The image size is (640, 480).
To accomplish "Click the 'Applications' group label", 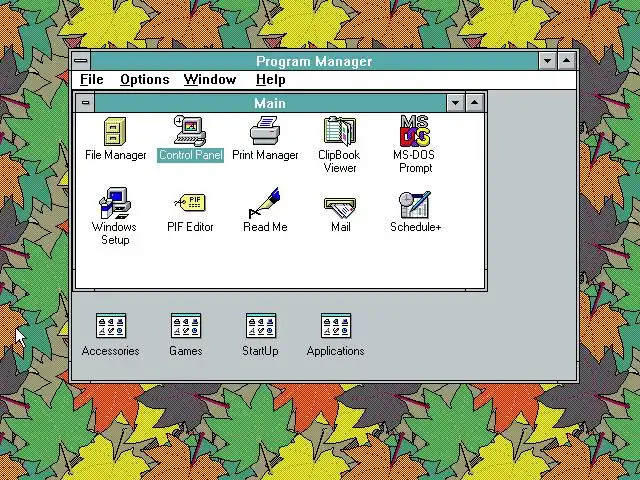I will [336, 351].
